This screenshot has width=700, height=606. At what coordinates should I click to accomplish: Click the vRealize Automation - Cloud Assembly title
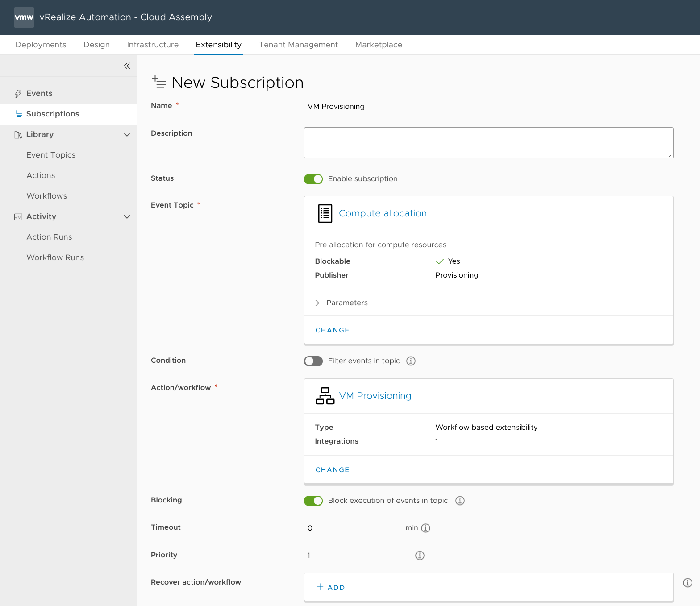point(125,17)
